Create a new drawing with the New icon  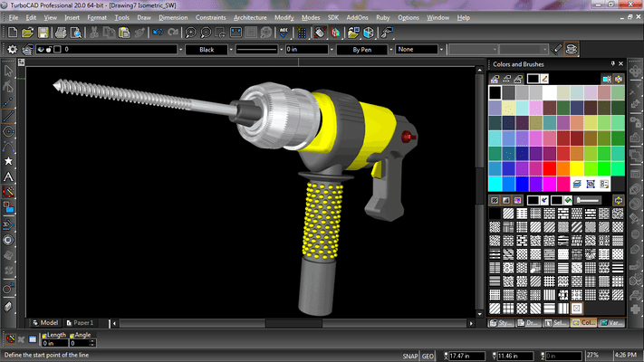coord(13,33)
